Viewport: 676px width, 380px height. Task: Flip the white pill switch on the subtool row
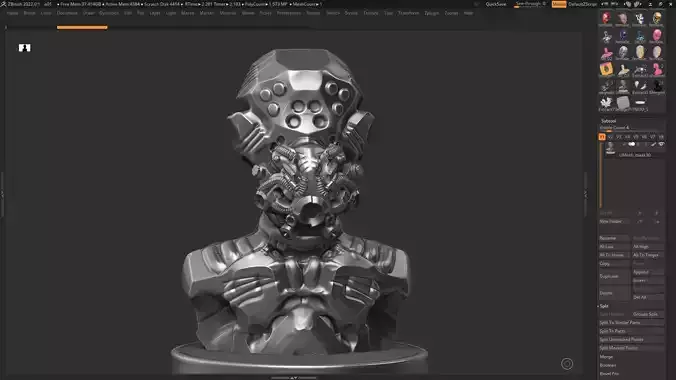[632, 144]
